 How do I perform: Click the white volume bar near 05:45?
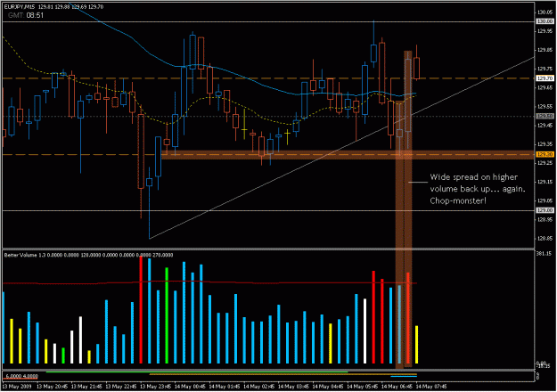click(x=365, y=331)
